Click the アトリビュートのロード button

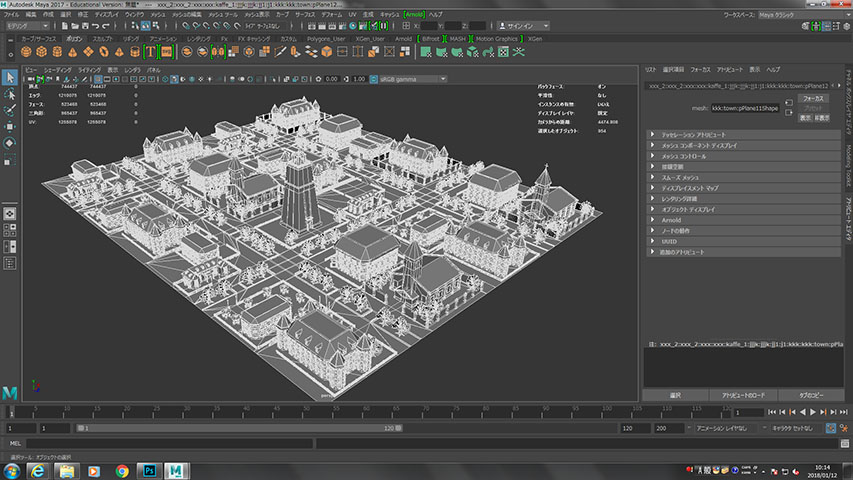[x=741, y=395]
